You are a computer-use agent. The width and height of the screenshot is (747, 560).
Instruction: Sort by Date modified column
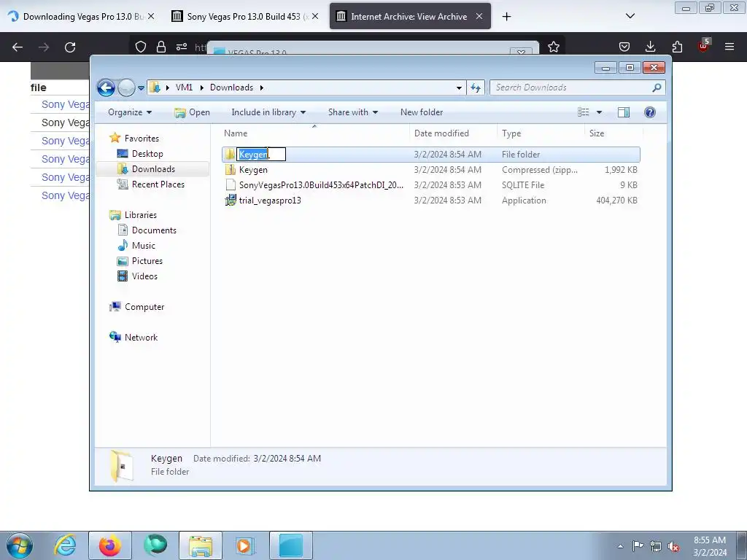(x=452, y=133)
